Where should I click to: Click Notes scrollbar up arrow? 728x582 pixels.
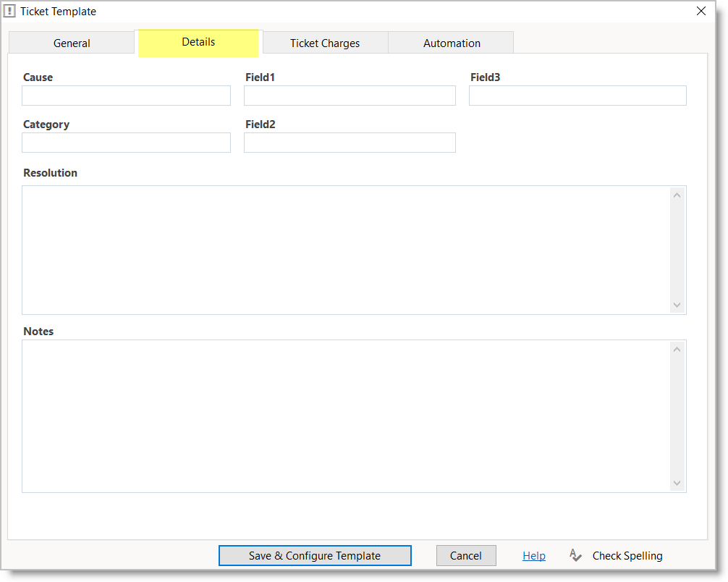(677, 350)
